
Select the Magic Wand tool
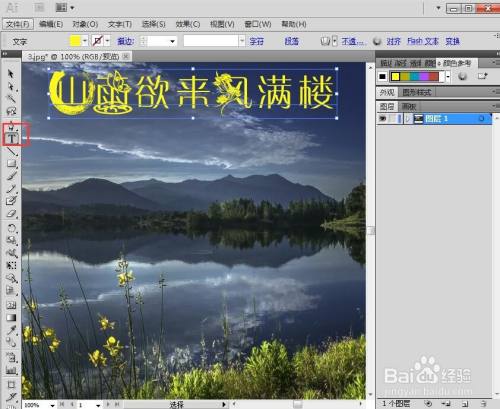coord(11,98)
